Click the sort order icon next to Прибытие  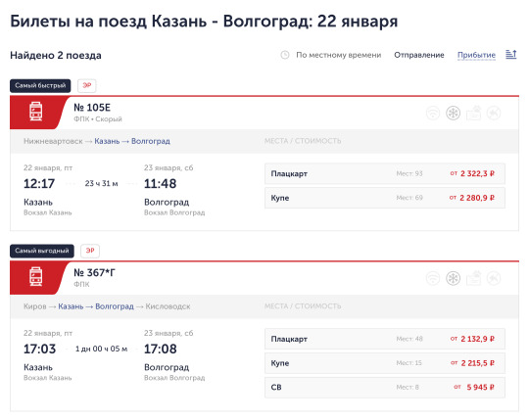click(510, 54)
